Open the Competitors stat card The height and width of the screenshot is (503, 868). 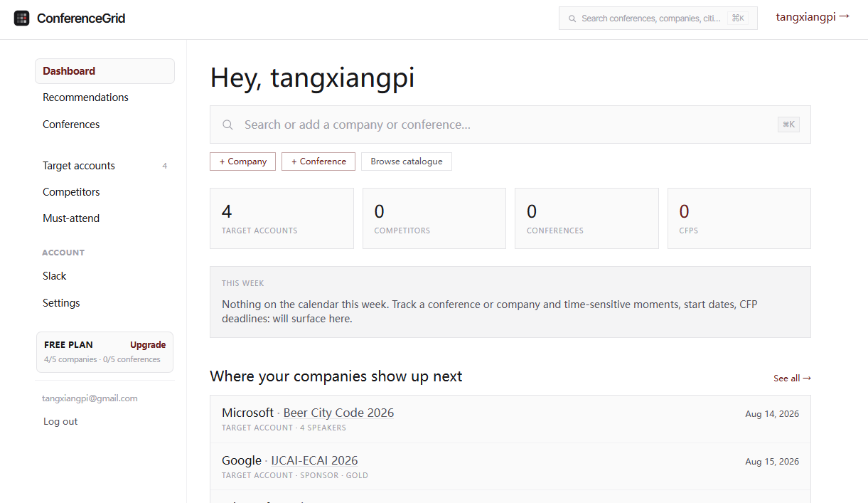pos(434,218)
